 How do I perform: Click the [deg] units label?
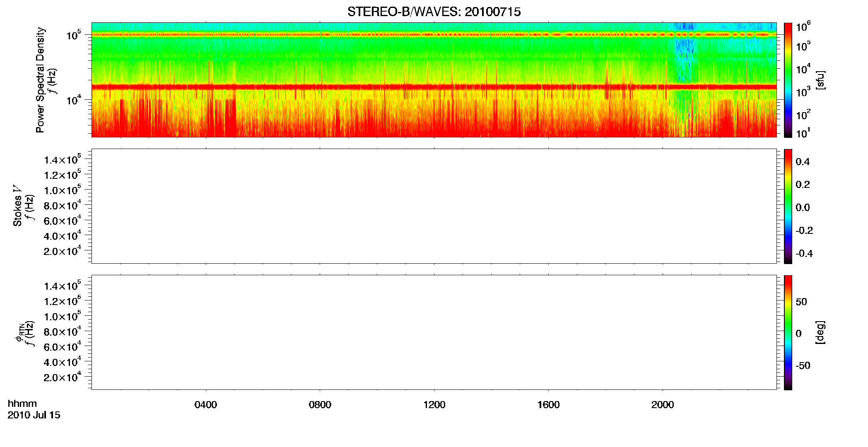coord(820,332)
